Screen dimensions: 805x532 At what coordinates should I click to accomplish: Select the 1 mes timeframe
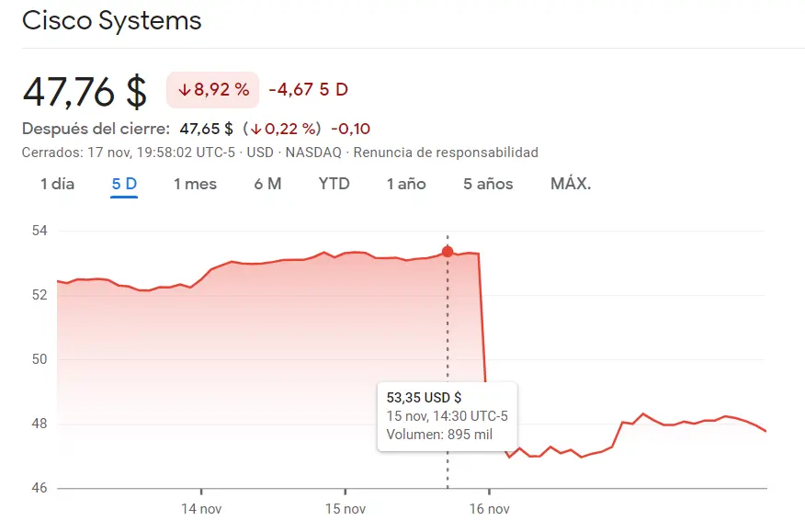195,184
